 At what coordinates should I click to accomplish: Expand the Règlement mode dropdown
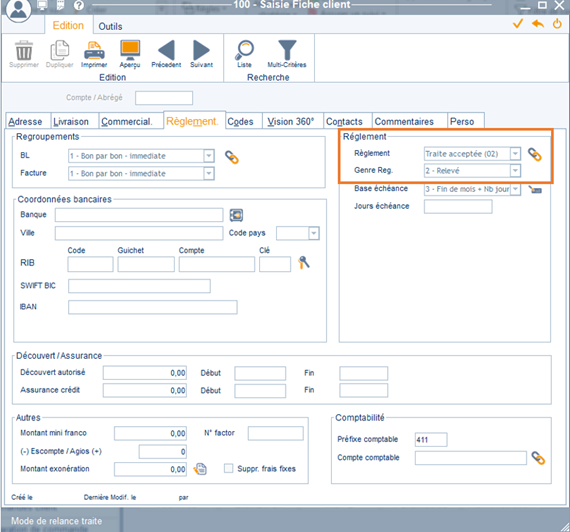(x=515, y=154)
